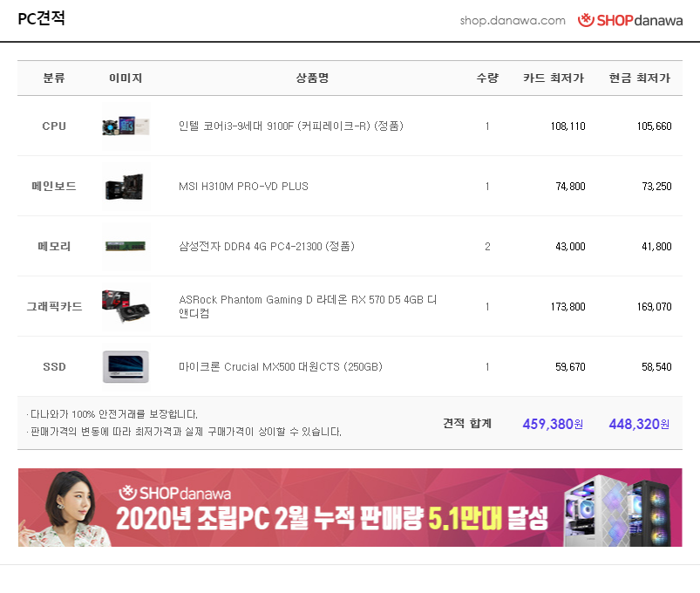Click the 분류 column header
This screenshot has width=700, height=593.
click(54, 78)
